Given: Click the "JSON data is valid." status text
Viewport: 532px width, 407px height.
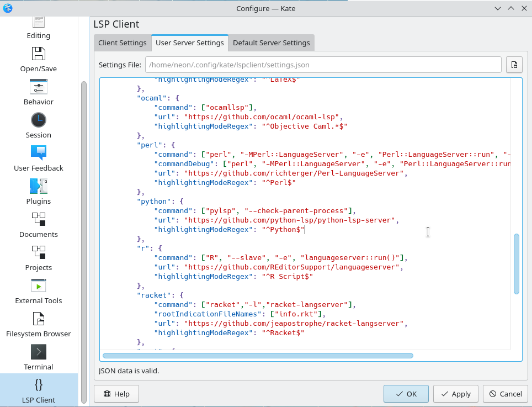Looking at the screenshot, I should pyautogui.click(x=129, y=371).
